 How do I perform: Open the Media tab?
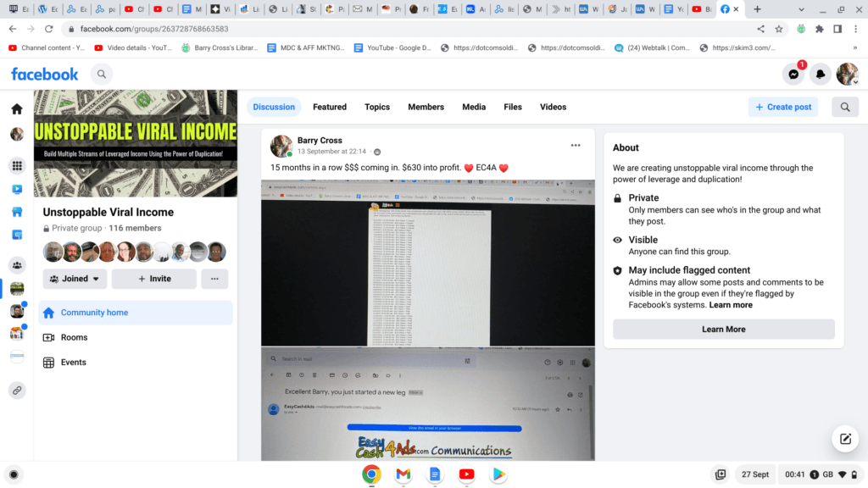pyautogui.click(x=474, y=107)
